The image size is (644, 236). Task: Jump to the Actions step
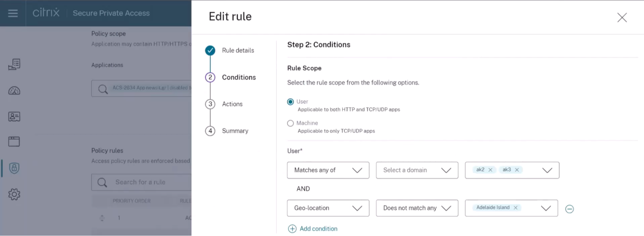pyautogui.click(x=232, y=104)
